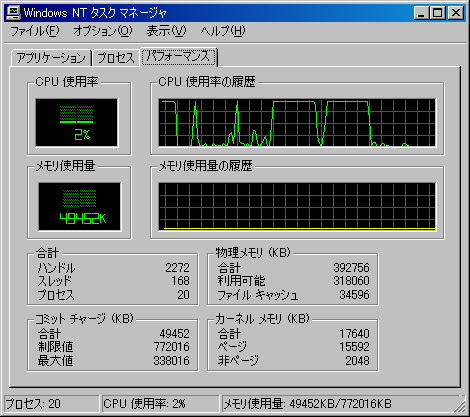Click the 物理メモリ 利用可能 value 318060

(x=351, y=281)
